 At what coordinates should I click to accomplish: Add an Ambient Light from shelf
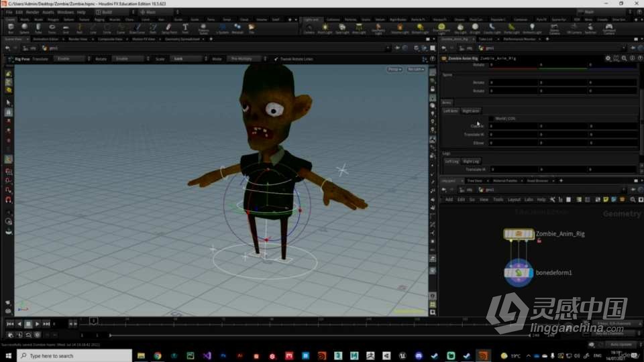tap(532, 28)
